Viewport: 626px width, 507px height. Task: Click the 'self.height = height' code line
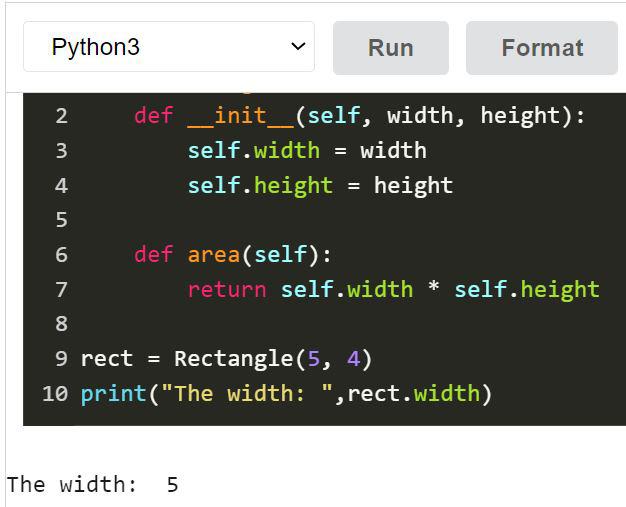pyautogui.click(x=320, y=186)
